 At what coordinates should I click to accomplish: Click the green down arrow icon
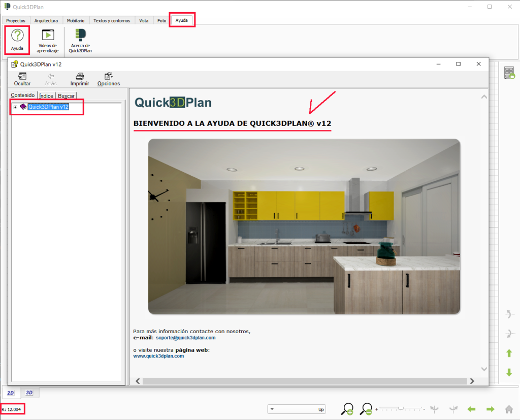[x=509, y=372]
